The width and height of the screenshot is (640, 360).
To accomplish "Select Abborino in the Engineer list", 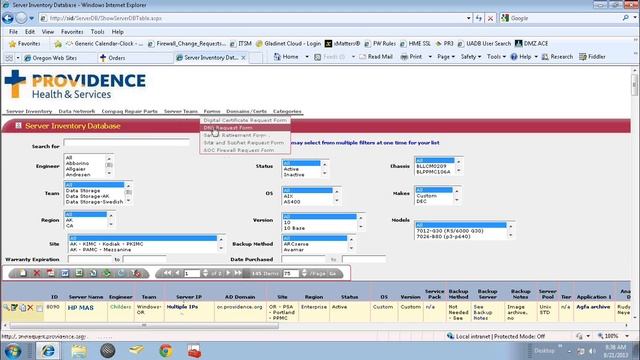I will tap(77, 163).
